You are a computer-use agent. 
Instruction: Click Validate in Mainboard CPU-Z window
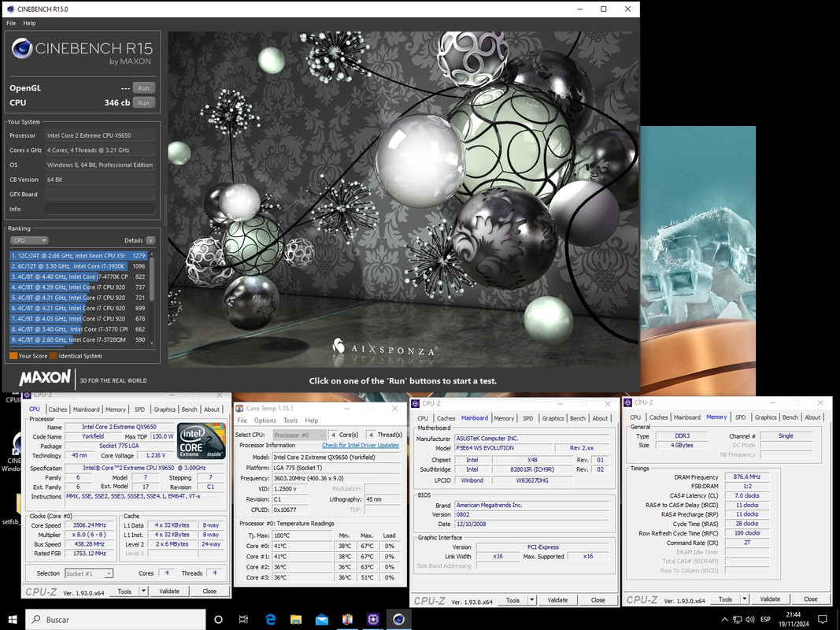pos(557,600)
